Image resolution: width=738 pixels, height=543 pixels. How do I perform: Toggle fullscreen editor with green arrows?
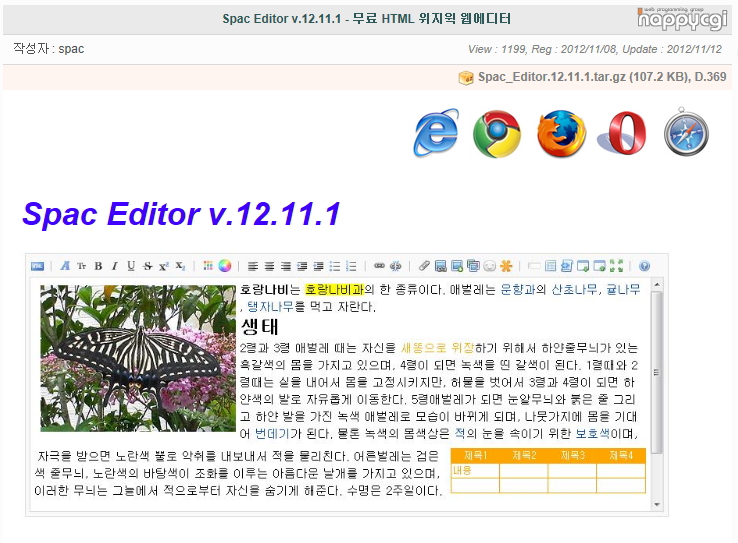[616, 266]
